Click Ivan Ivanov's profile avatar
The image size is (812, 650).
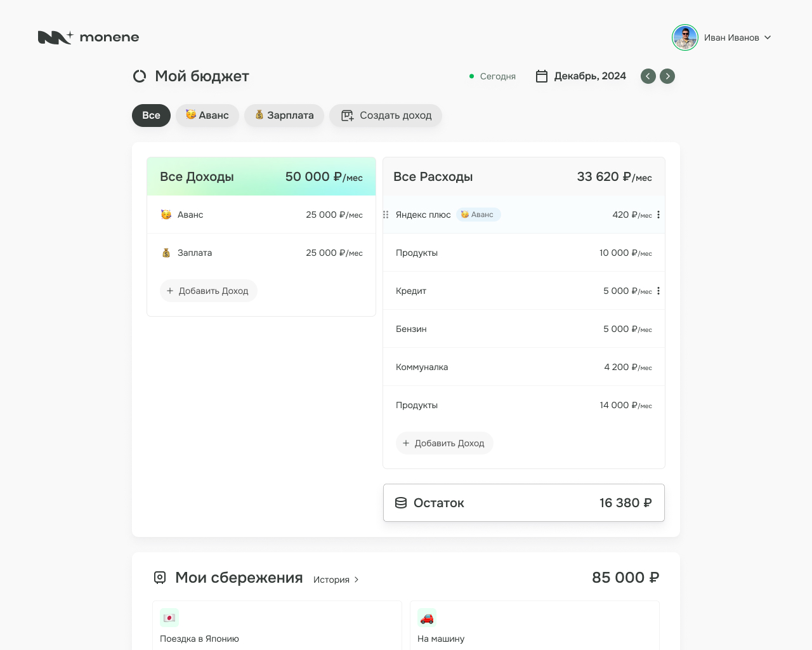coord(685,37)
